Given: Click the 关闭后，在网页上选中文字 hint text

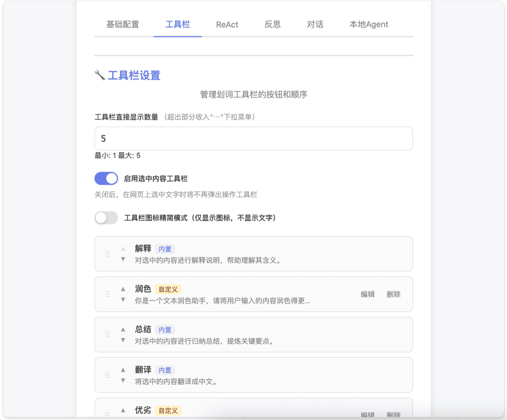Looking at the screenshot, I should pyautogui.click(x=176, y=195).
